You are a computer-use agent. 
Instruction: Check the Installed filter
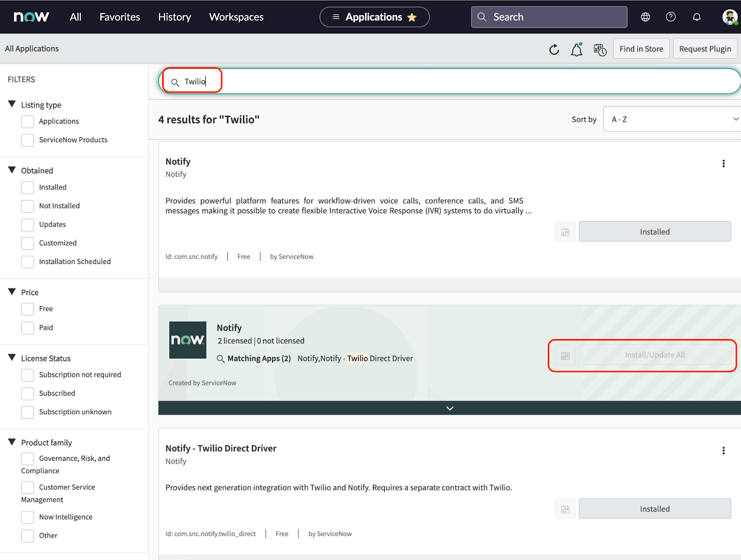pos(27,188)
